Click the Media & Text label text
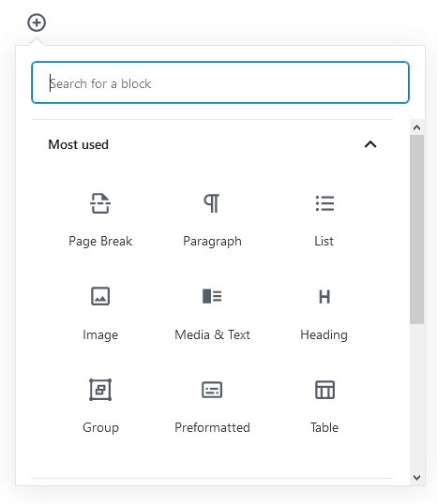This screenshot has height=504, width=437. tap(212, 334)
